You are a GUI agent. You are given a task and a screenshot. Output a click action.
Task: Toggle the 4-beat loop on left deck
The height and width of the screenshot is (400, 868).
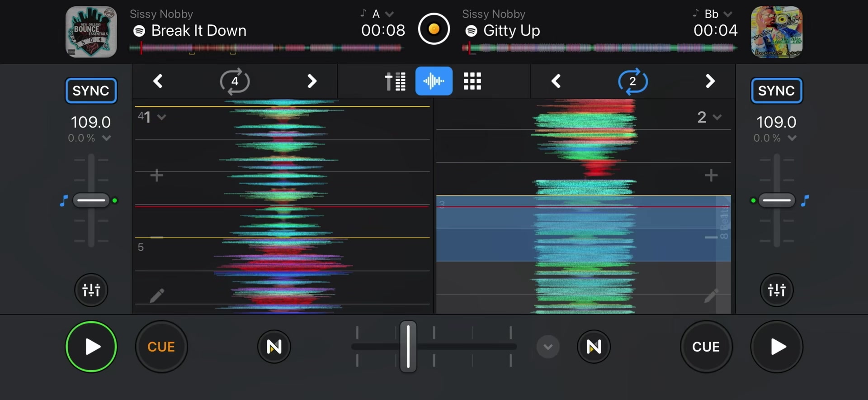point(235,81)
